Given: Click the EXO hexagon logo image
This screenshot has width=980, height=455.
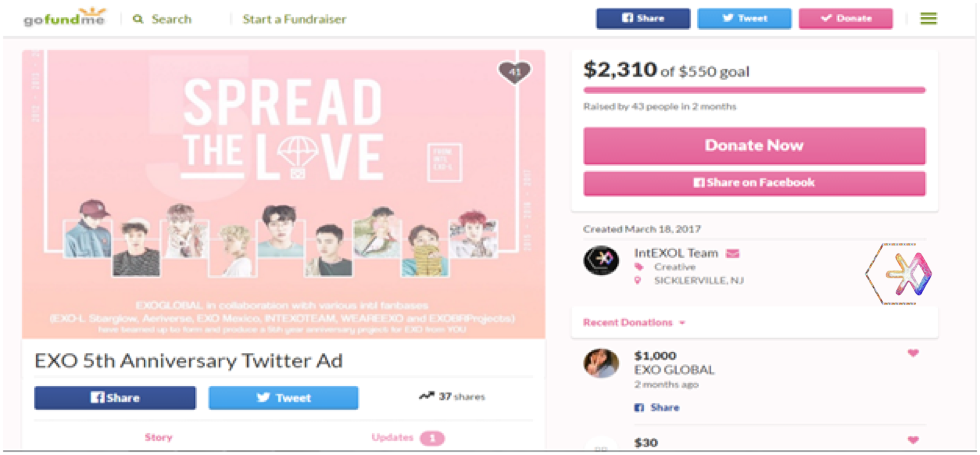Looking at the screenshot, I should [898, 274].
